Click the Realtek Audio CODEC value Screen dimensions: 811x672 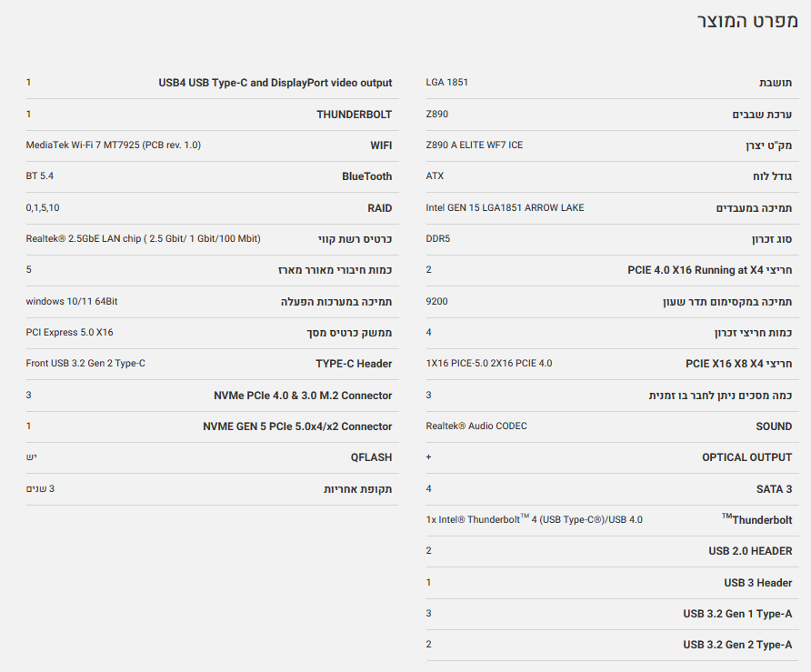click(476, 426)
